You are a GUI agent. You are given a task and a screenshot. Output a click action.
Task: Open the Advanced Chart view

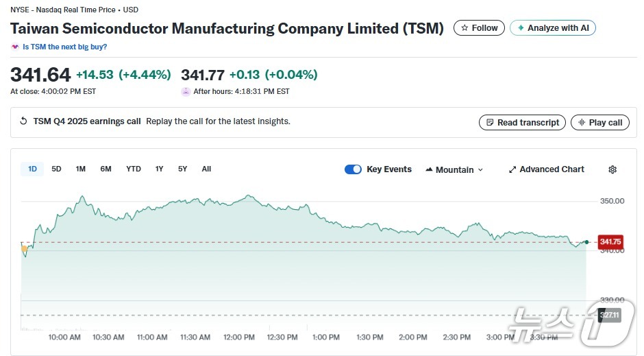pyautogui.click(x=546, y=169)
